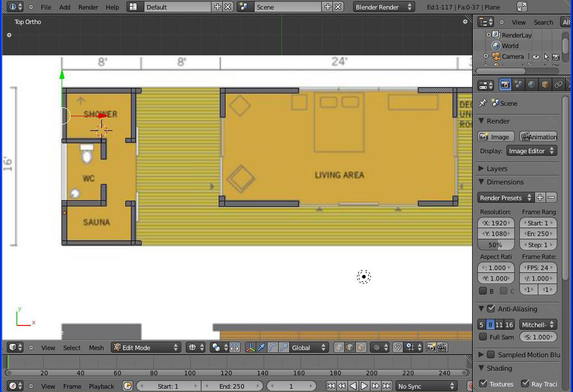Delete the Default screen layout
The width and height of the screenshot is (573, 392).
228,7
